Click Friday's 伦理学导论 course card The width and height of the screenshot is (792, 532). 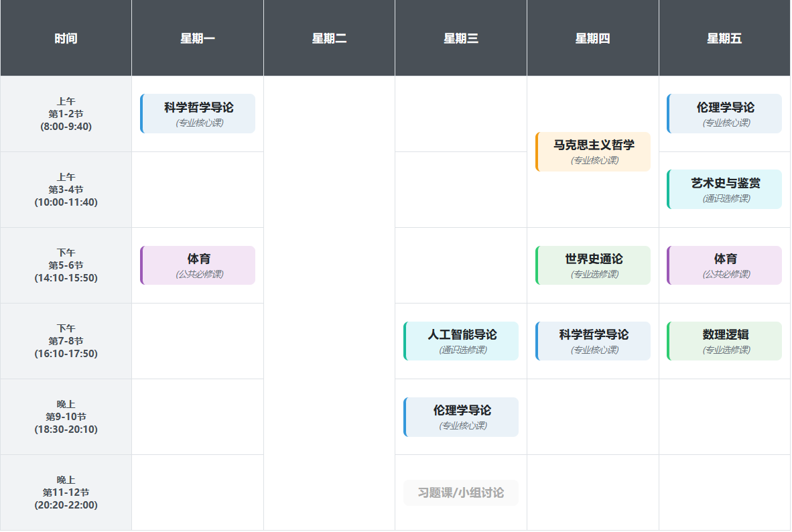[724, 114]
